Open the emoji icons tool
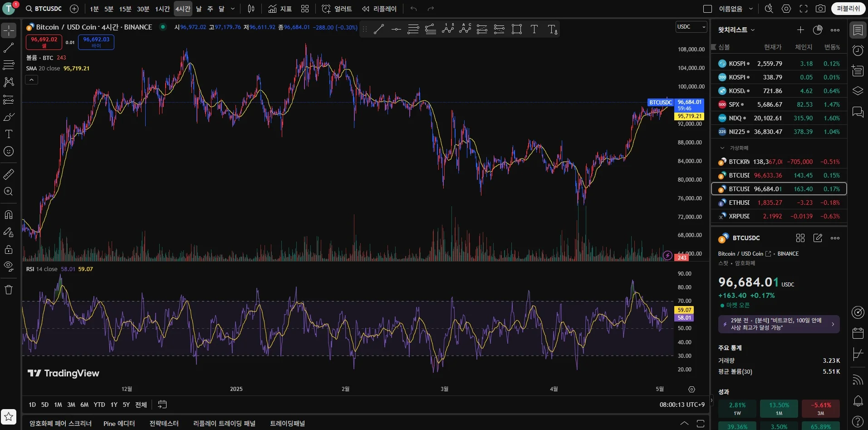 [x=9, y=151]
